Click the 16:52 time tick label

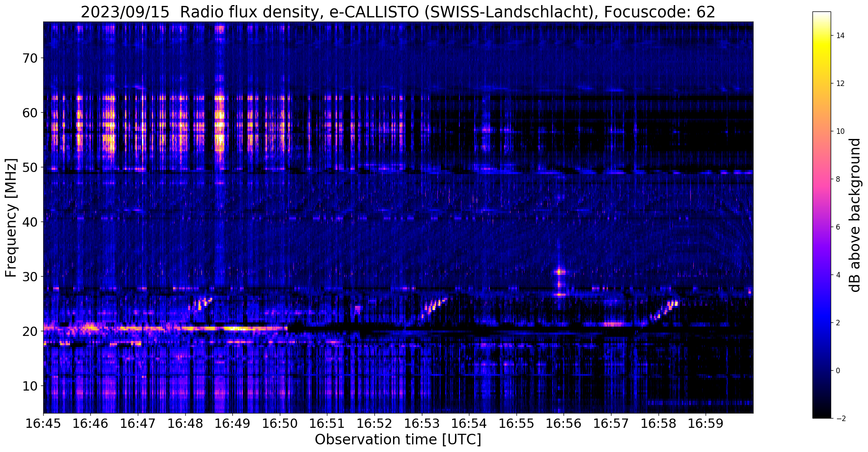click(x=374, y=424)
